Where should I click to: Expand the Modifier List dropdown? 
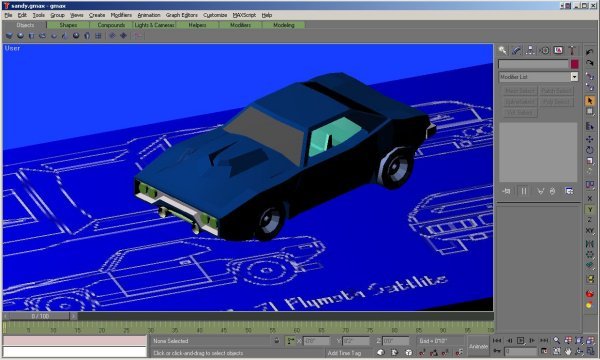[538, 77]
